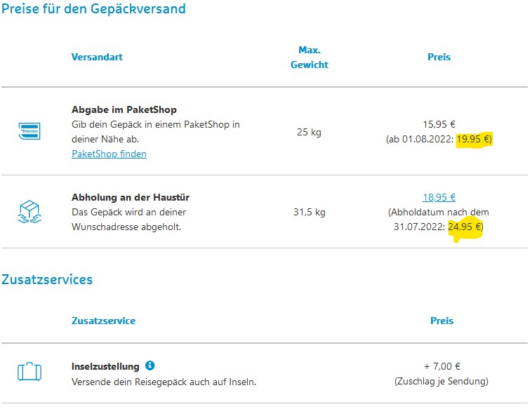Click the Zusatzservices 'Preis' column header

[x=441, y=321]
